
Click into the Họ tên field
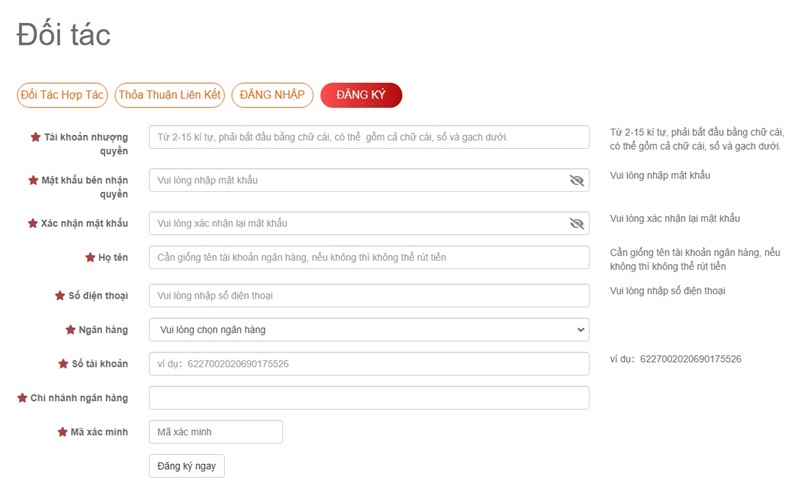[369, 257]
